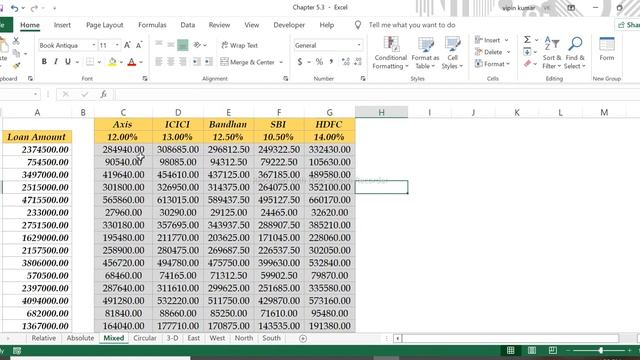The width and height of the screenshot is (640, 360).
Task: Align text left icon
Action: click(159, 62)
